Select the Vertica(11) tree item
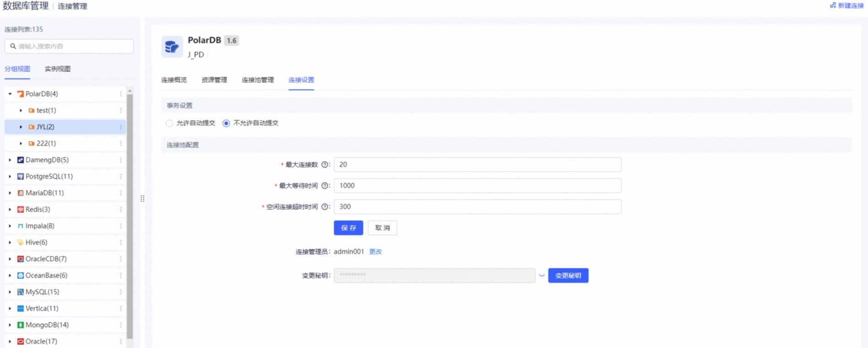The height and width of the screenshot is (348, 868). [x=66, y=309]
